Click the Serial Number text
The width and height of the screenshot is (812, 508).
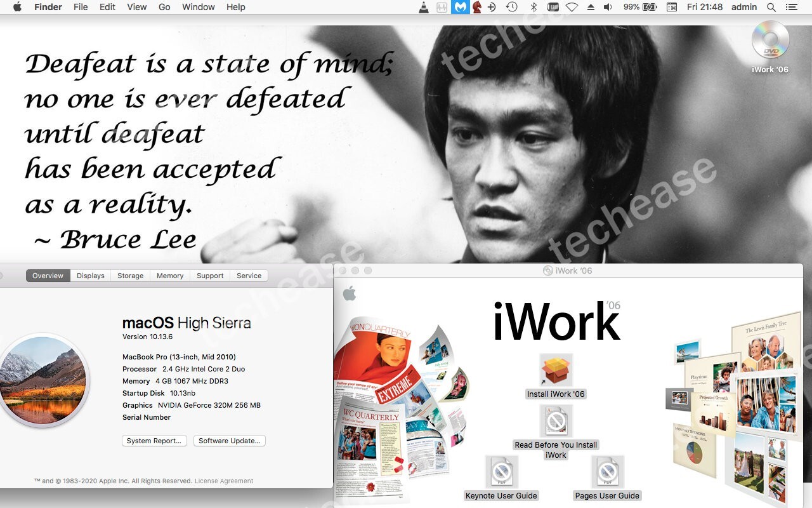(147, 417)
